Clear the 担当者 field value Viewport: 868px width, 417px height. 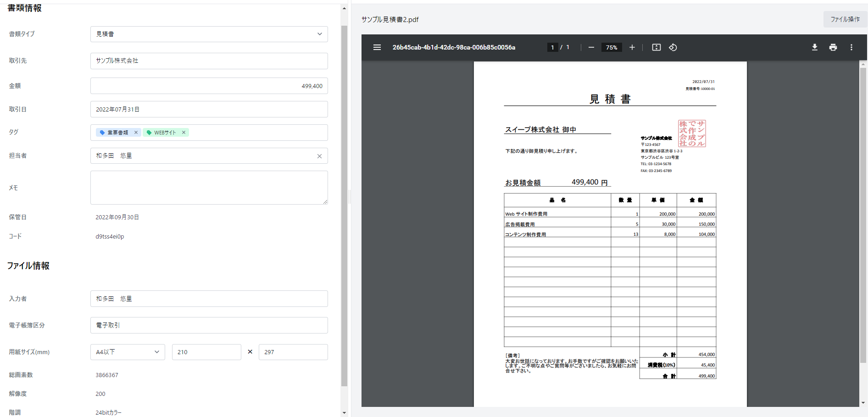click(319, 156)
